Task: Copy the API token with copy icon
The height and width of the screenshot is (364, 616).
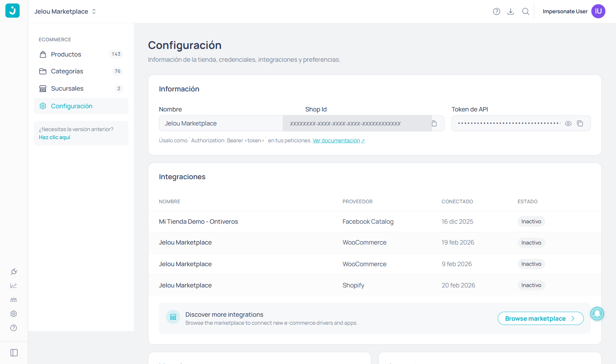Action: click(x=580, y=123)
